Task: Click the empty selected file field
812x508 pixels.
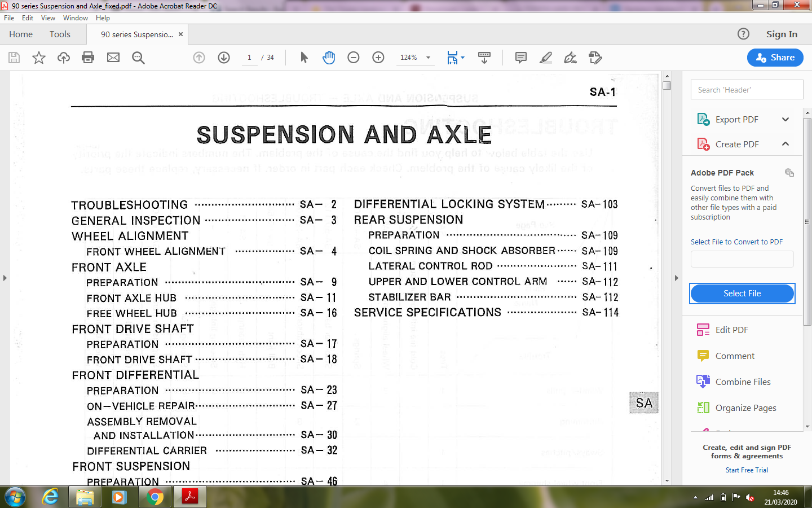Action: (742, 259)
